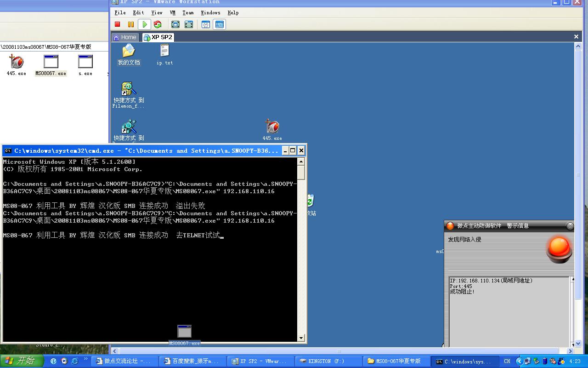Click the last icon in the VMware toolbar
This screenshot has width=588, height=368.
pyautogui.click(x=220, y=24)
